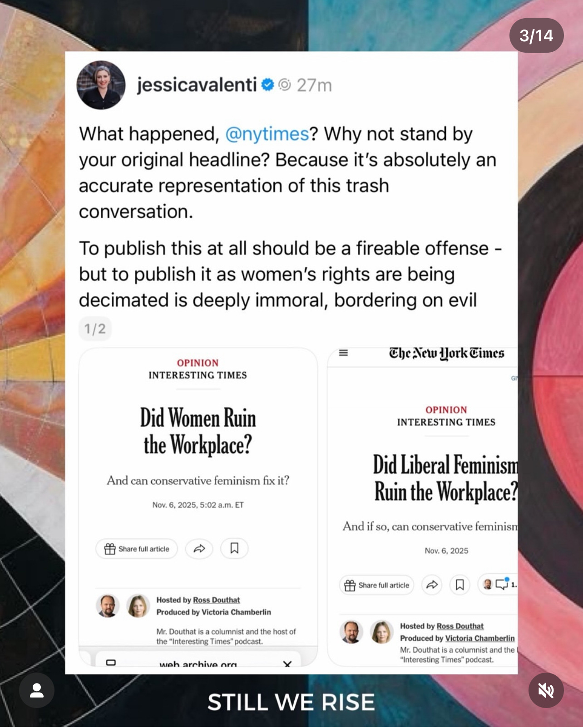
Task: Tap the 1/2 image counter chip
Action: (95, 329)
